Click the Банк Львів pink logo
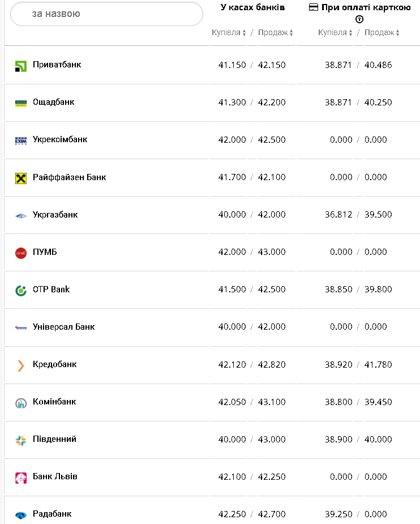Viewport: 420px width, 524px height. 21,478
